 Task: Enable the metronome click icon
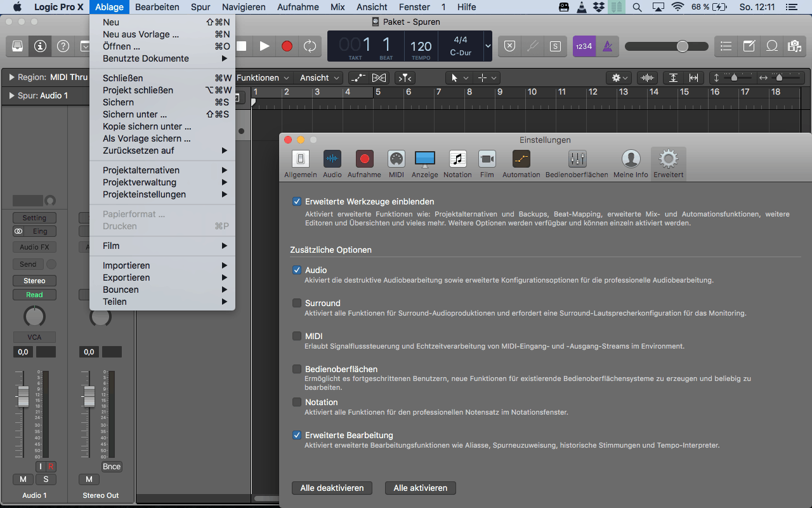pyautogui.click(x=607, y=46)
